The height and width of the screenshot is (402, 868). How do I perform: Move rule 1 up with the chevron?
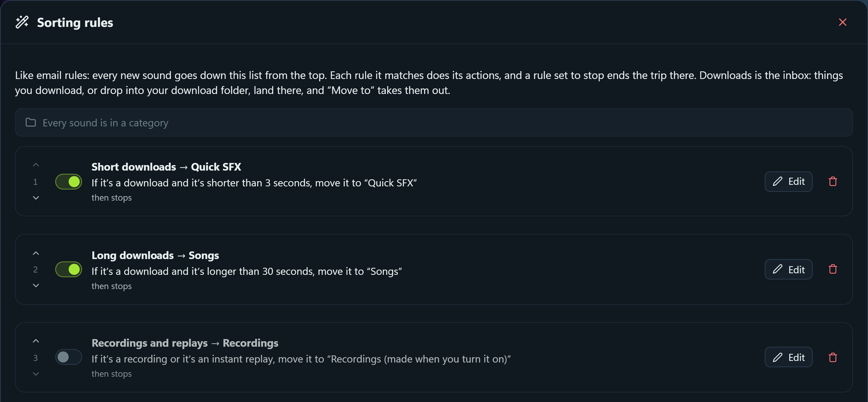tap(36, 165)
